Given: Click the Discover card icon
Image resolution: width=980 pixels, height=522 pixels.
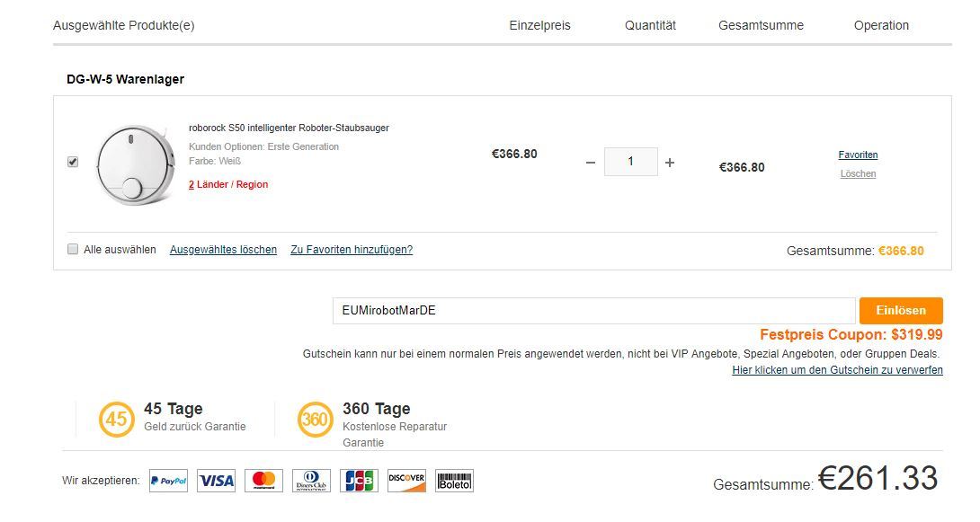Looking at the screenshot, I should (407, 481).
